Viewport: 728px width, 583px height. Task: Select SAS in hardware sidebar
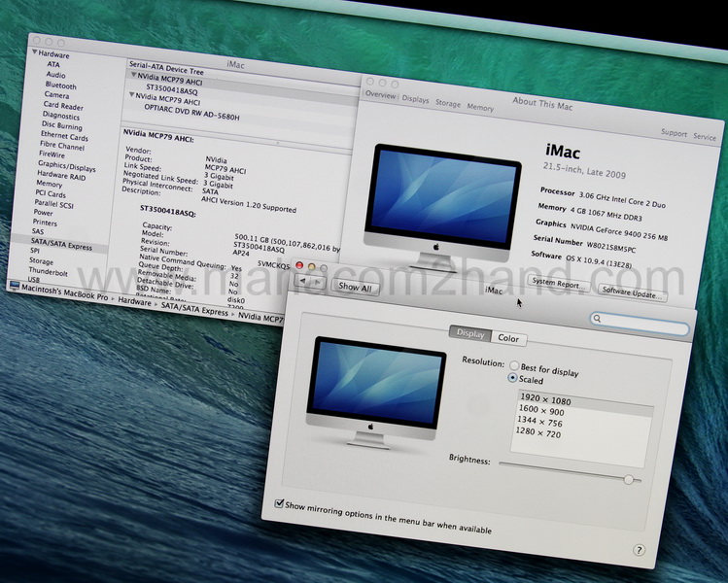tap(38, 231)
